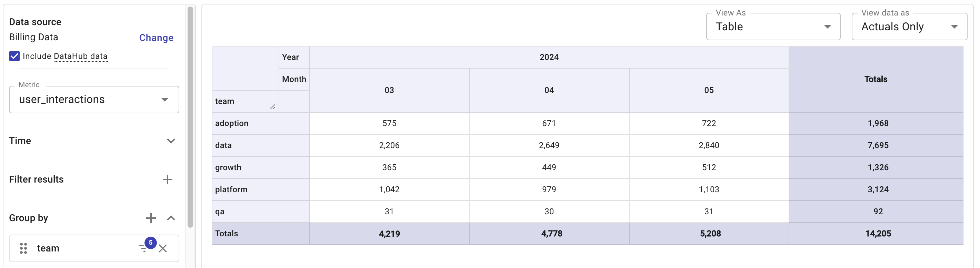
Task: Click the grand total 14,205 cell
Action: coord(877,234)
